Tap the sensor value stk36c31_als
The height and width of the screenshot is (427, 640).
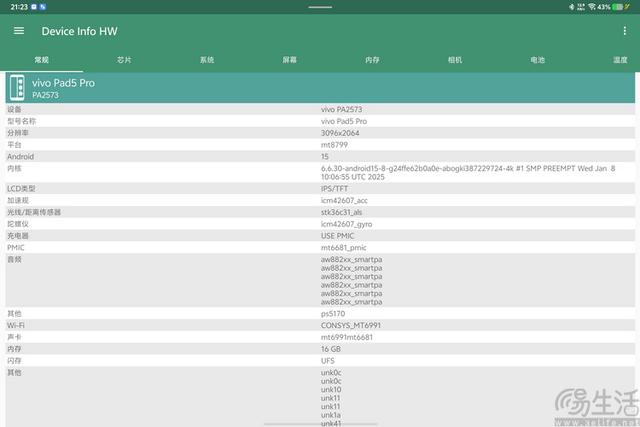pyautogui.click(x=341, y=212)
